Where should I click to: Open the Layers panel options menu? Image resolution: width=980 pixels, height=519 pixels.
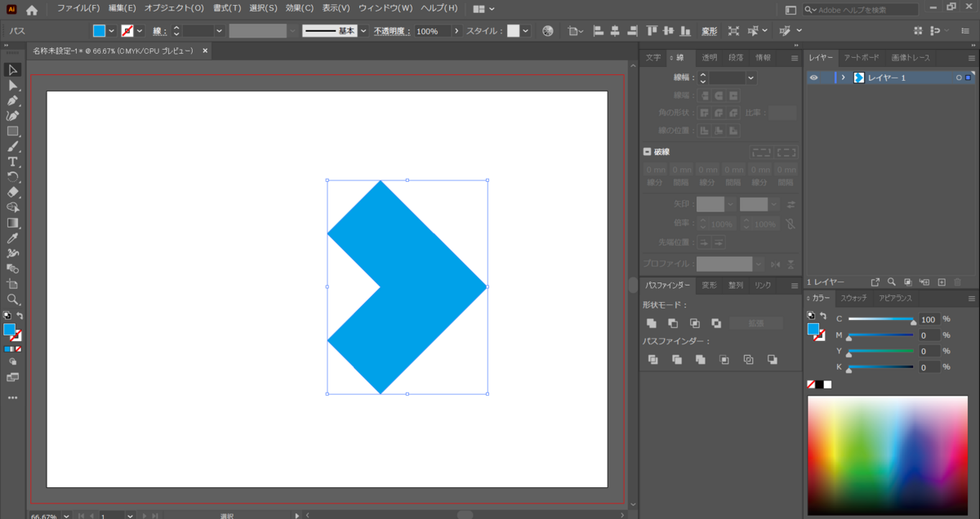pyautogui.click(x=970, y=59)
